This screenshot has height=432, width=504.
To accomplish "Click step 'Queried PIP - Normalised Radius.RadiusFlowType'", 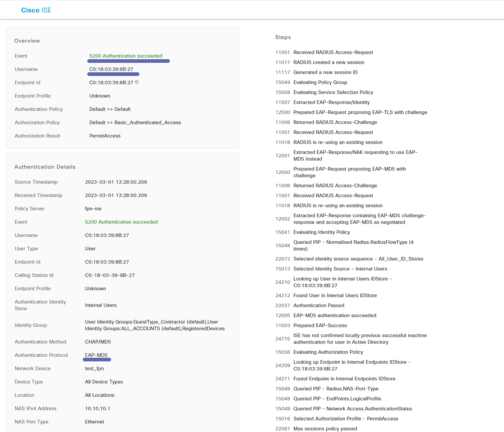I will pyautogui.click(x=345, y=245).
